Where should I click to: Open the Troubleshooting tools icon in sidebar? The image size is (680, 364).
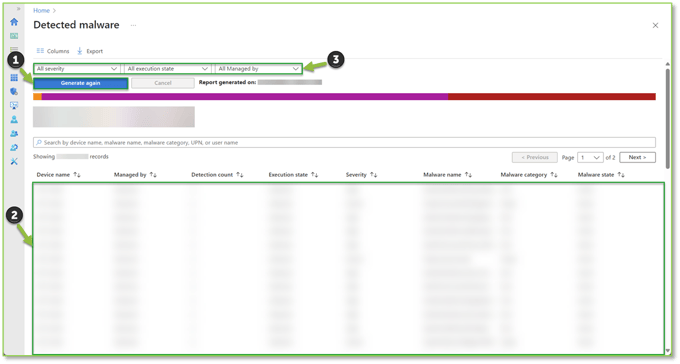coord(14,161)
